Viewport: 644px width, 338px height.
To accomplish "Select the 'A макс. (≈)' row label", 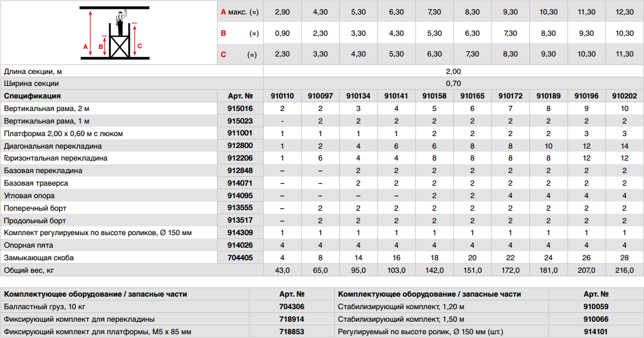I will point(240,12).
